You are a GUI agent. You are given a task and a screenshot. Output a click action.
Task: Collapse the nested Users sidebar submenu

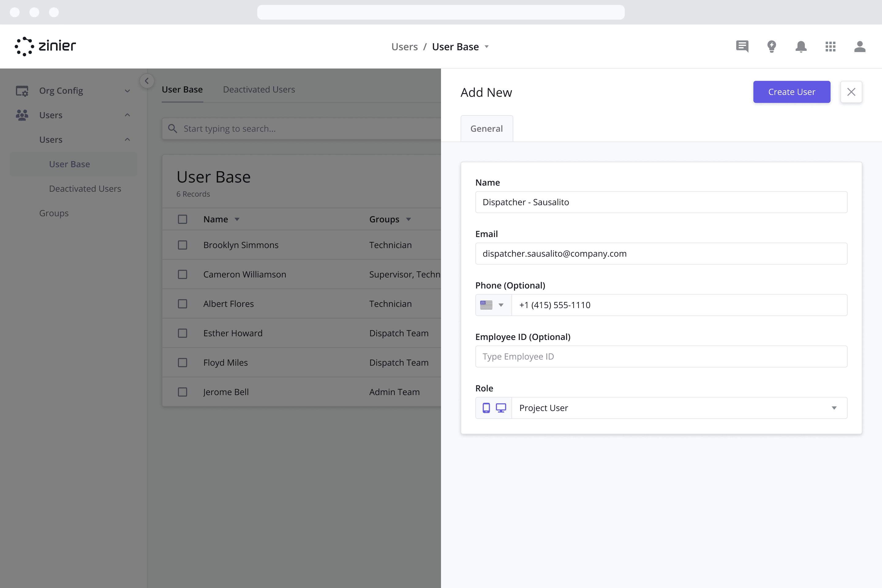[127, 140]
